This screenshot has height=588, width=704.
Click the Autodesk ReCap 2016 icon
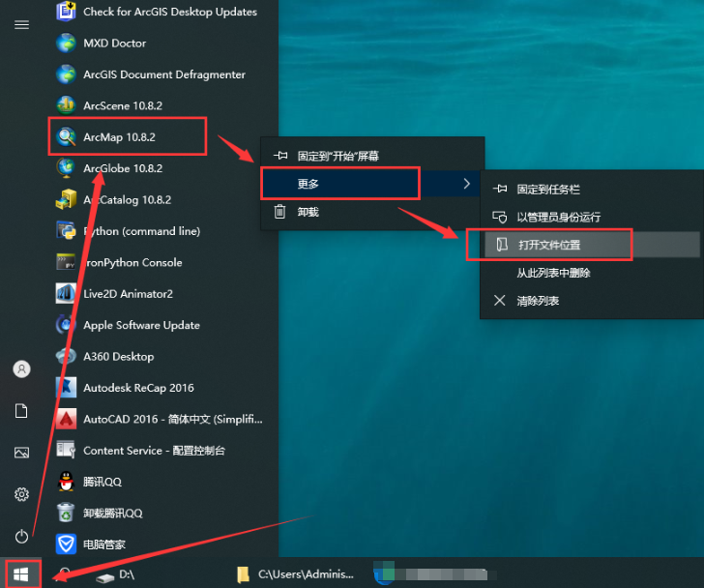[x=66, y=388]
